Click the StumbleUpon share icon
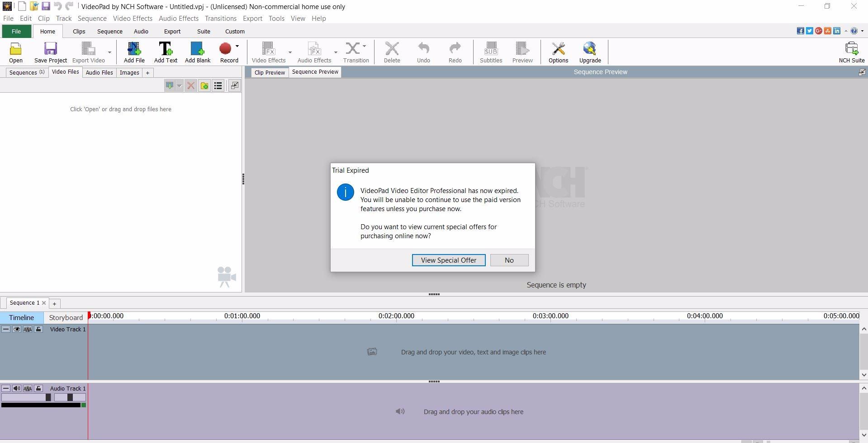Viewport: 868px width, 443px height. [828, 31]
